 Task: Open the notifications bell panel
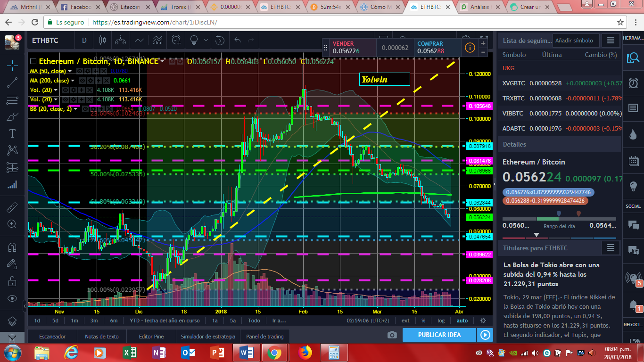coord(632,305)
